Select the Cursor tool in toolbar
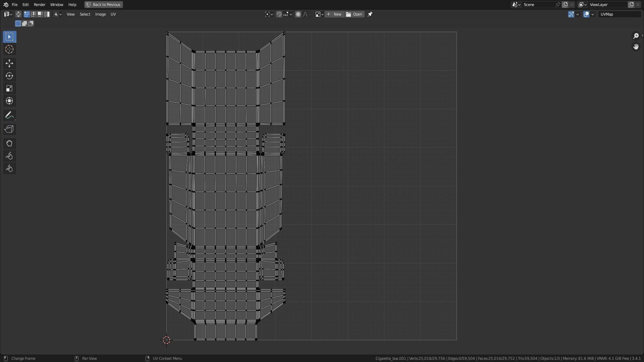The width and height of the screenshot is (644, 362). 9,49
